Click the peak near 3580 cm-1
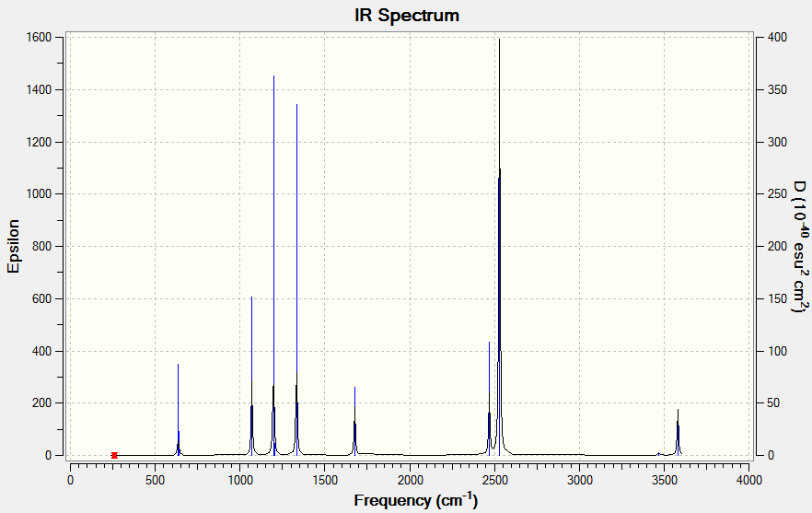This screenshot has height=513, width=812. tap(678, 432)
